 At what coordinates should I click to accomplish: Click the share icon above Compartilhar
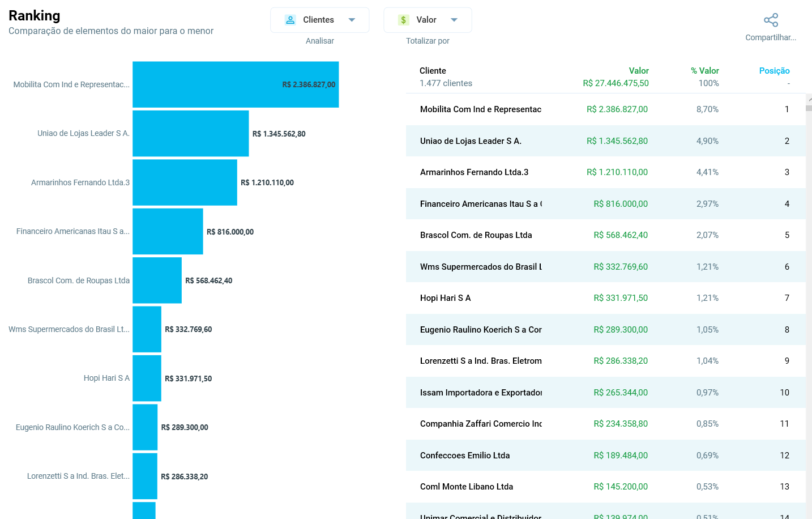click(x=771, y=20)
